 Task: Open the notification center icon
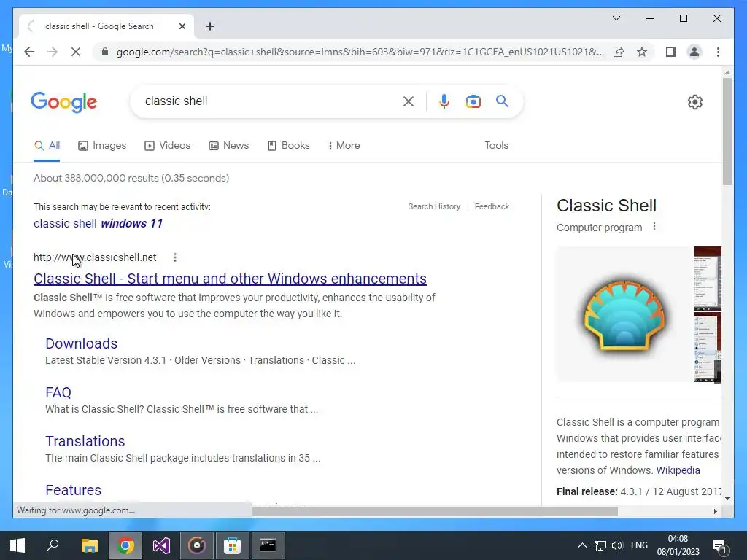[x=719, y=546]
